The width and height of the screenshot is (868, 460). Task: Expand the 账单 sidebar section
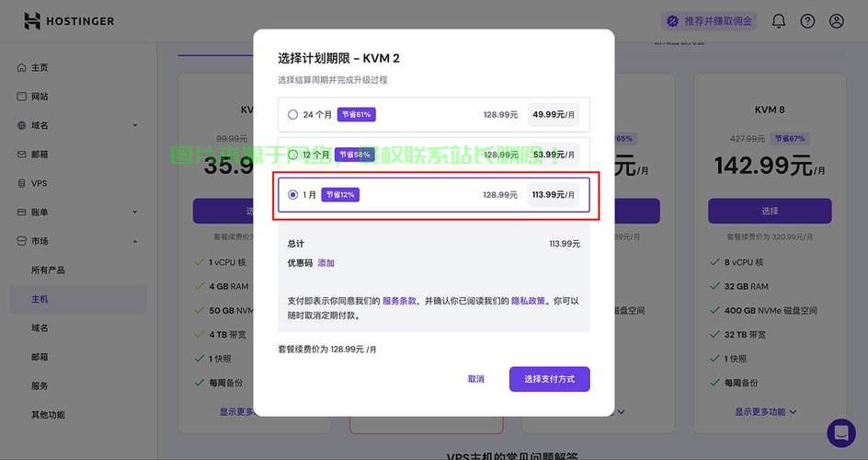135,213
